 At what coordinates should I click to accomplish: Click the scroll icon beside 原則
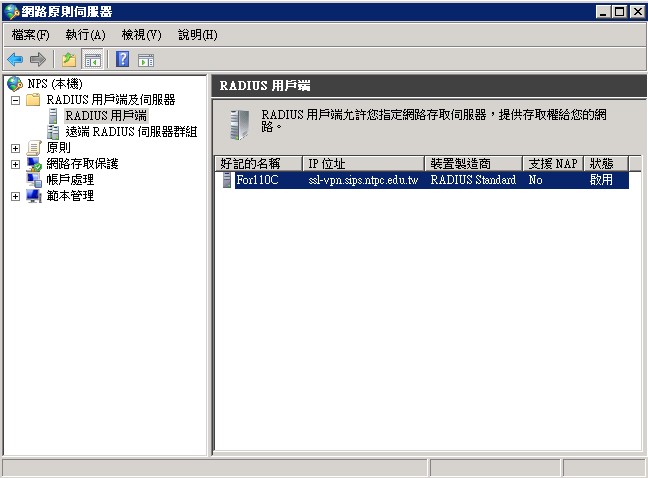(x=34, y=147)
